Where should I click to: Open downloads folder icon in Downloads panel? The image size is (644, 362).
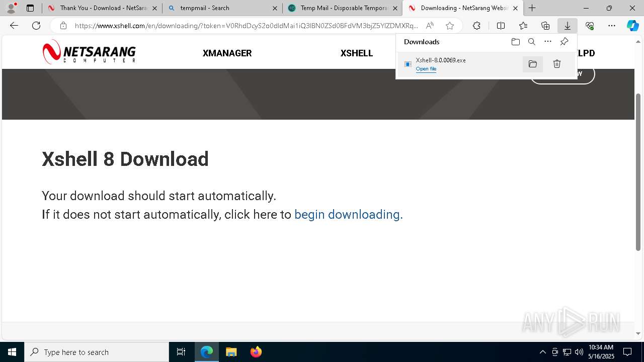(x=515, y=42)
